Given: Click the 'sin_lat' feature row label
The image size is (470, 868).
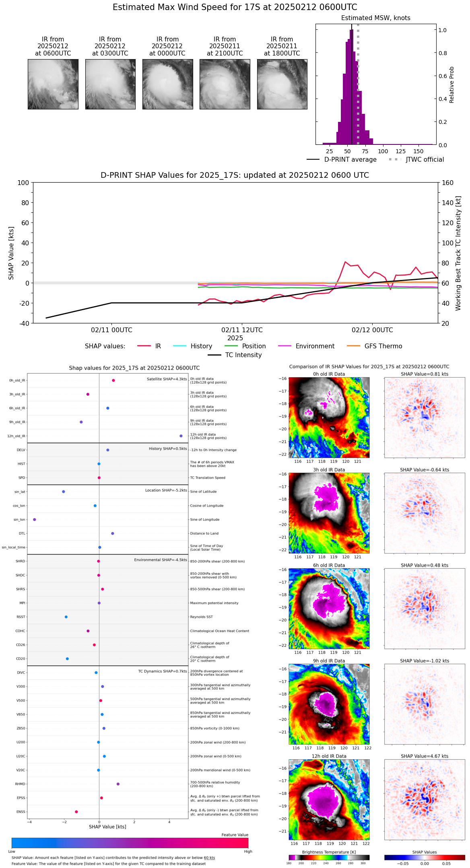Looking at the screenshot, I should pyautogui.click(x=20, y=492).
